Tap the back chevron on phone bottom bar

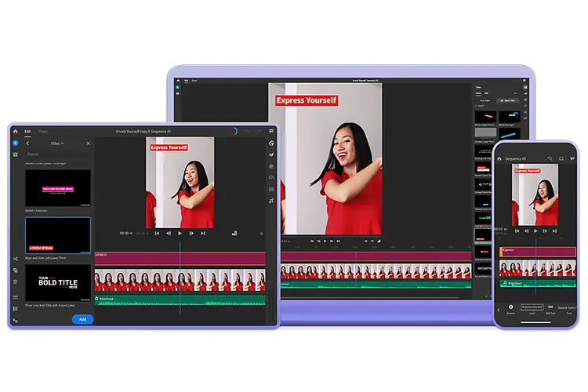[x=499, y=310]
